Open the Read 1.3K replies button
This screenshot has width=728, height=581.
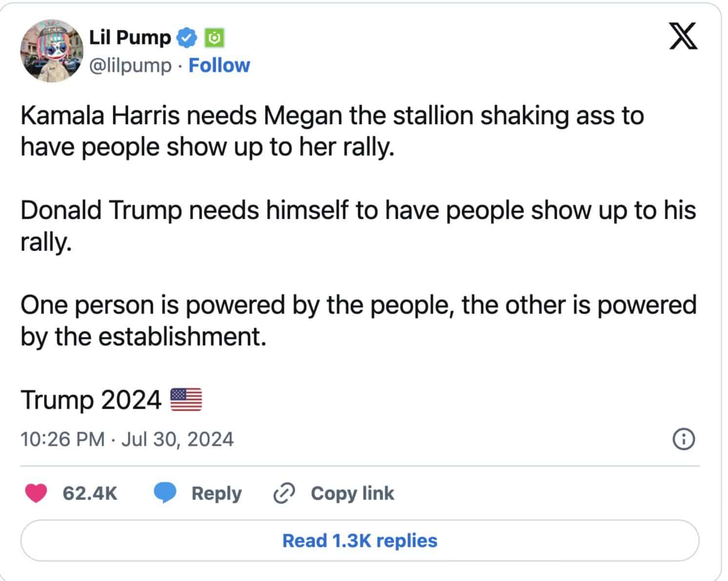[x=360, y=540]
